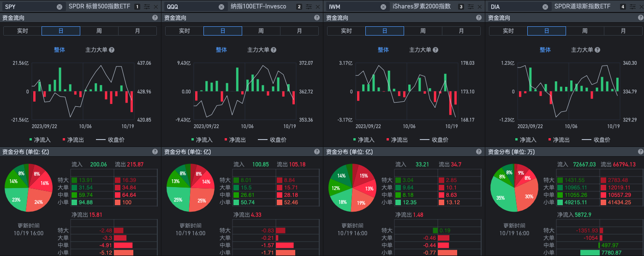Switch QQQ panel to 实时 tab
This screenshot has width=644, height=256.
click(x=185, y=31)
